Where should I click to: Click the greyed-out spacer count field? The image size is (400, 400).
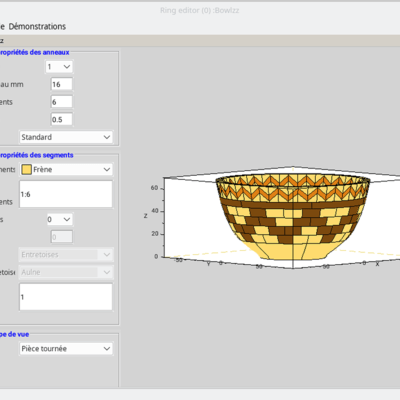(62, 237)
